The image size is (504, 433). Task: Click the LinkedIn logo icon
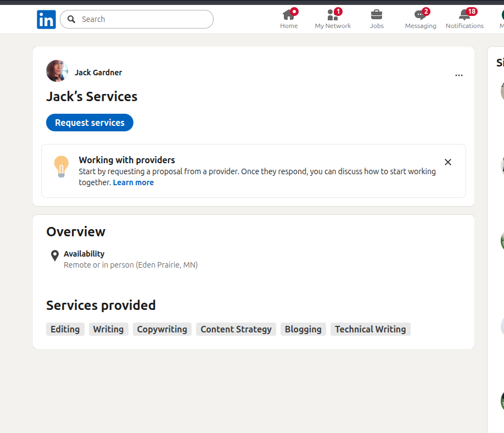[46, 19]
